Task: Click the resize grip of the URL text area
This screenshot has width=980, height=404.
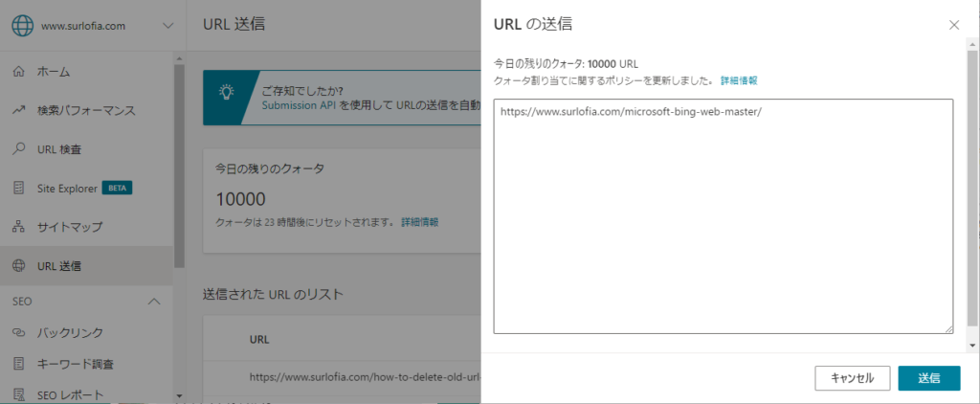Action: click(x=948, y=329)
